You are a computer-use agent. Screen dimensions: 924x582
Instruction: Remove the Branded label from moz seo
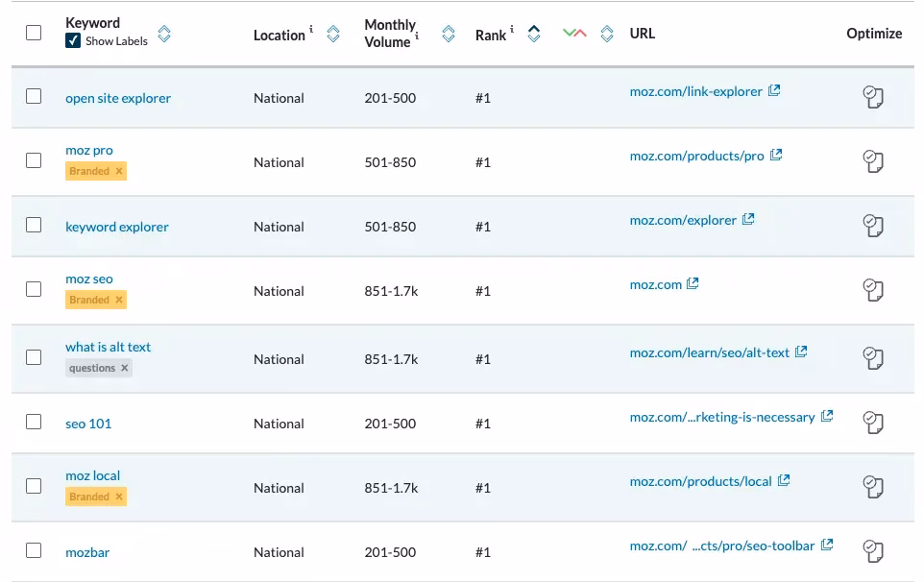(x=119, y=300)
